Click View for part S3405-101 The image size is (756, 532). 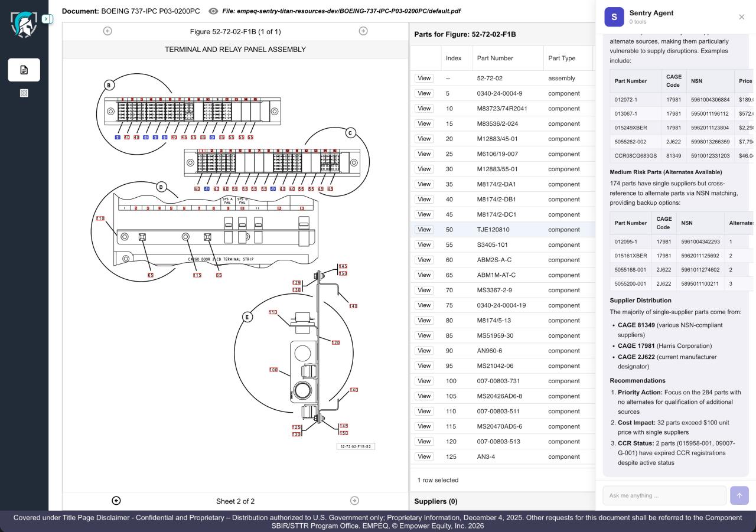point(423,244)
